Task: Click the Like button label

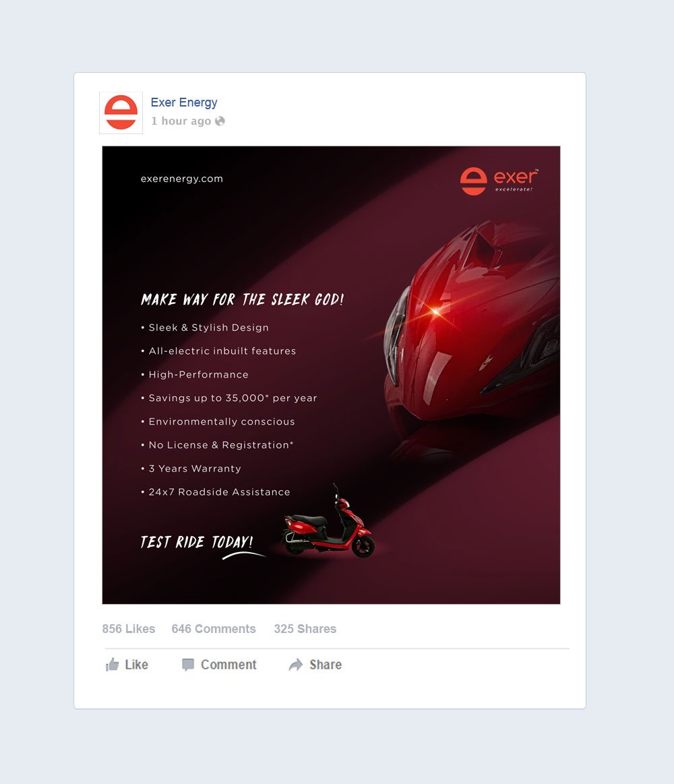Action: 137,665
